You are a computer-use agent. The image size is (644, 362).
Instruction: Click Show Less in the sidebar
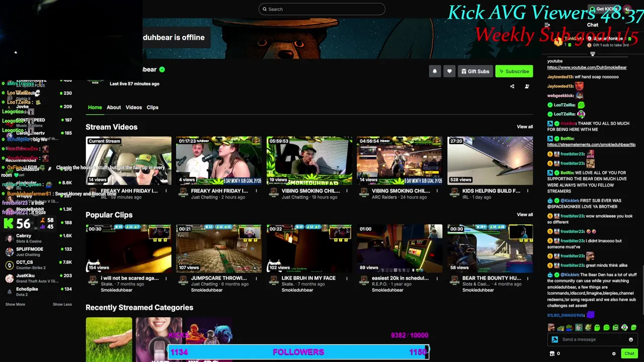tap(62, 304)
